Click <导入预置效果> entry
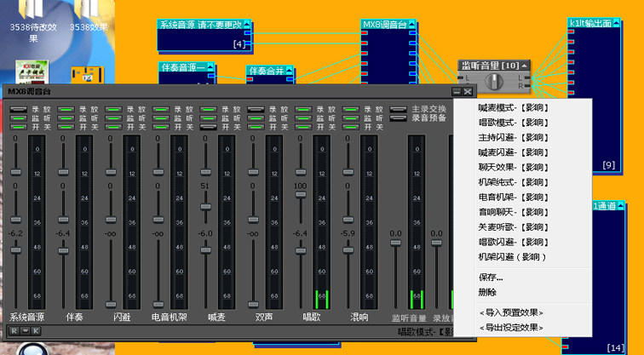Image resolution: width=644 pixels, height=355 pixels. tap(511, 312)
